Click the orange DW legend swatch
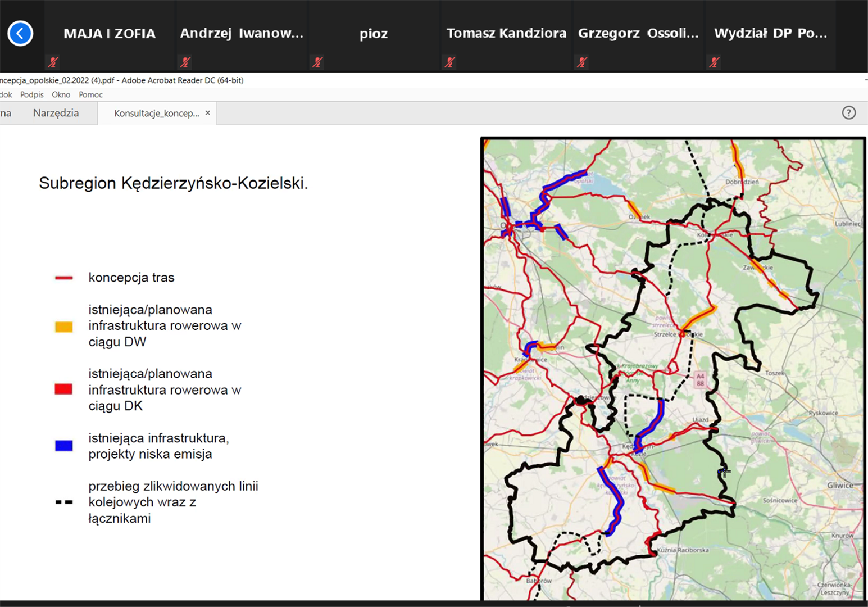The height and width of the screenshot is (607, 868). (63, 327)
